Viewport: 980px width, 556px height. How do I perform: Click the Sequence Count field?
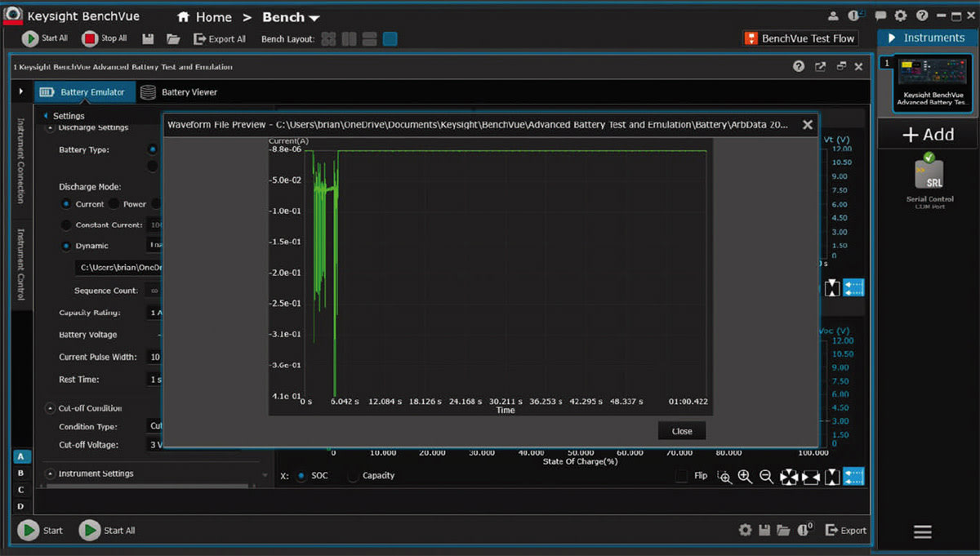[154, 291]
